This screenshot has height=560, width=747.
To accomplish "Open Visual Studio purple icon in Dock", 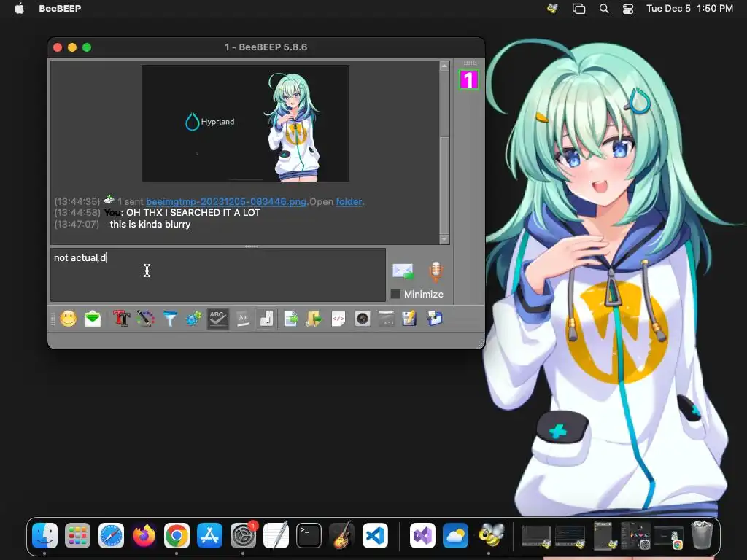I will tap(422, 536).
